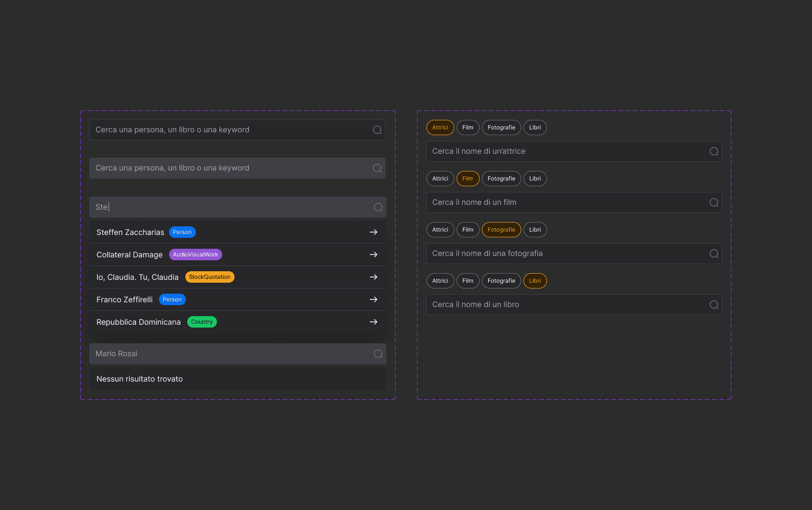Focus the 'Cerca il nome di un film' field

[x=574, y=202]
